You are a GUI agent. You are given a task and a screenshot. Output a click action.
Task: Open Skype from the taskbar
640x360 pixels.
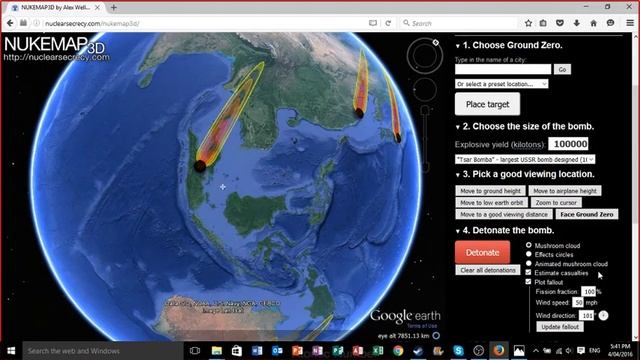(x=458, y=351)
